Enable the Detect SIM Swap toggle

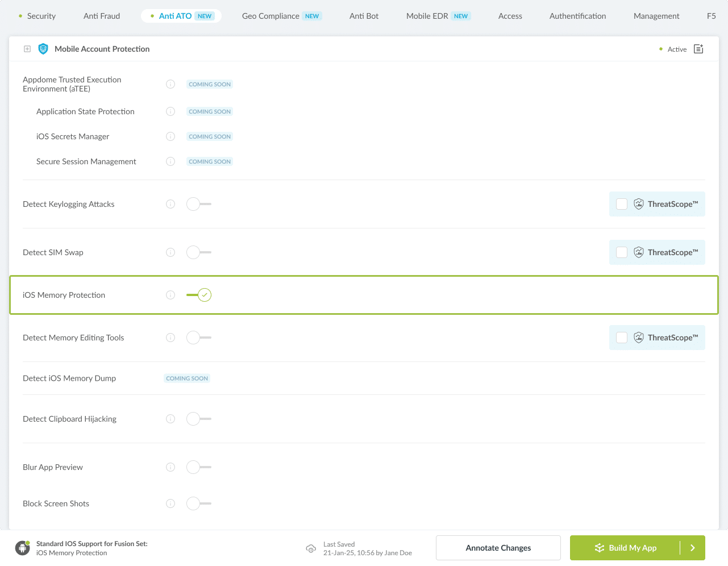point(198,252)
